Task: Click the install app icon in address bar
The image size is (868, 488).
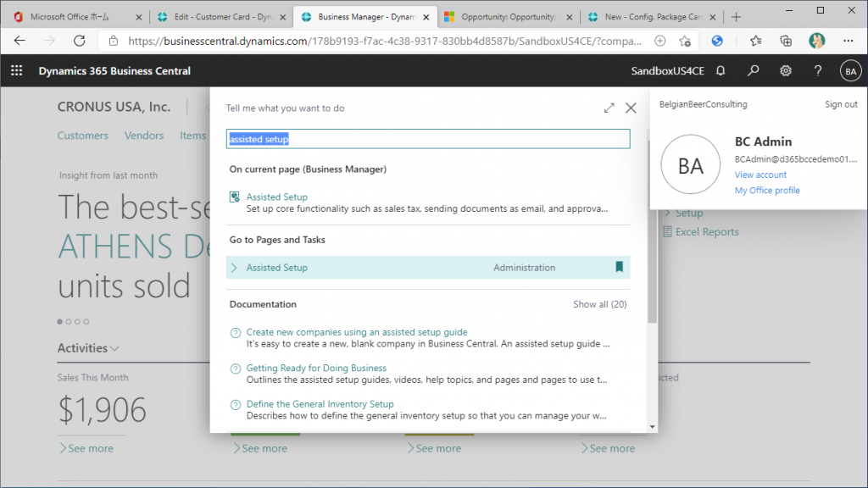Action: coord(659,41)
